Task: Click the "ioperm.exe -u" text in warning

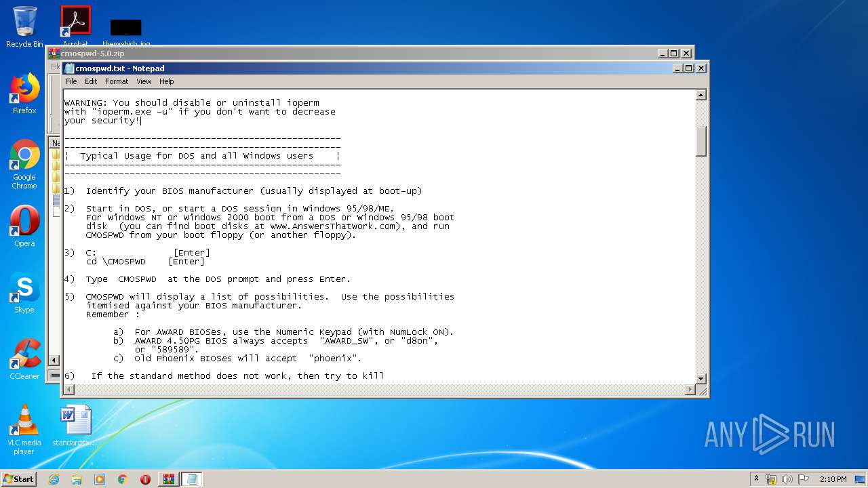Action: (132, 112)
